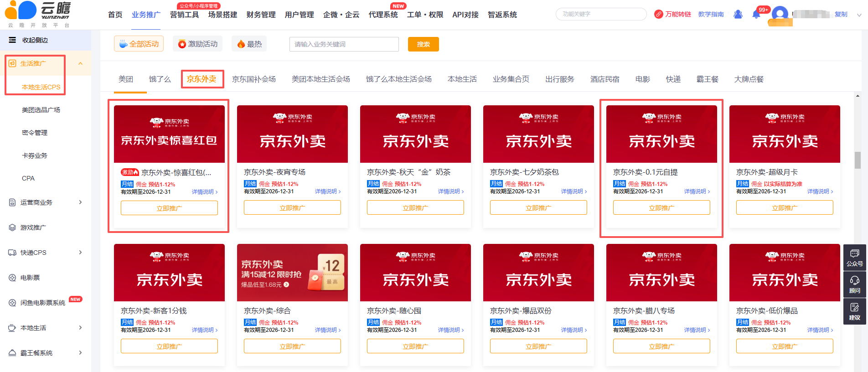
Task: Click the icon beside 全部活动
Action: (123, 44)
